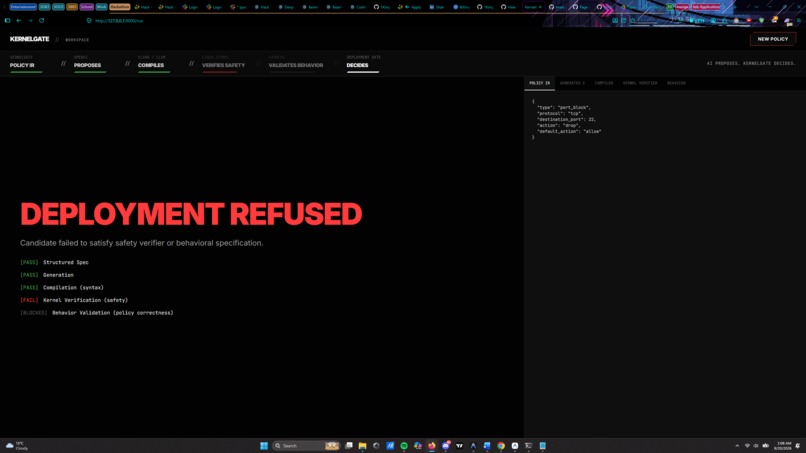This screenshot has height=453, width=806.
Task: Click the WORKSPACE breadcrumb
Action: [77, 40]
